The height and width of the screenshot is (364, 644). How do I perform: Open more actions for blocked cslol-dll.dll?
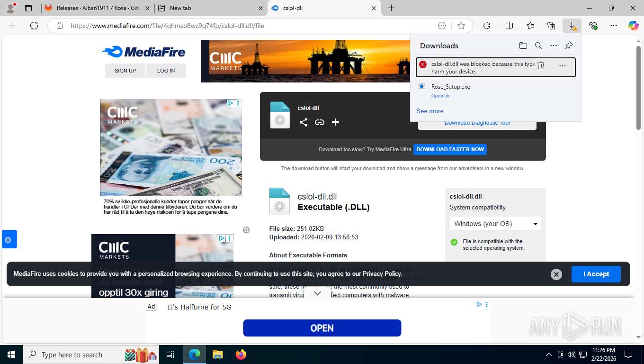[563, 65]
